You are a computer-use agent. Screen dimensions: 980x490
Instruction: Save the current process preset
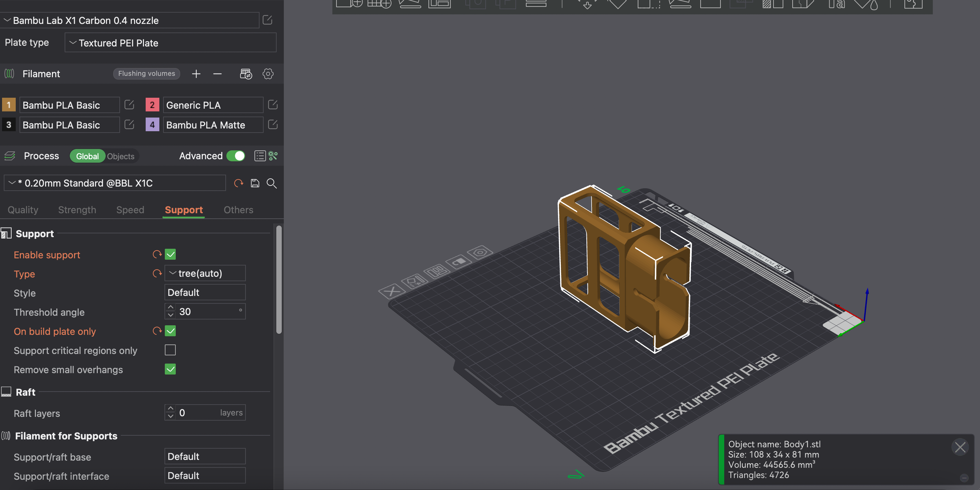[x=255, y=183]
